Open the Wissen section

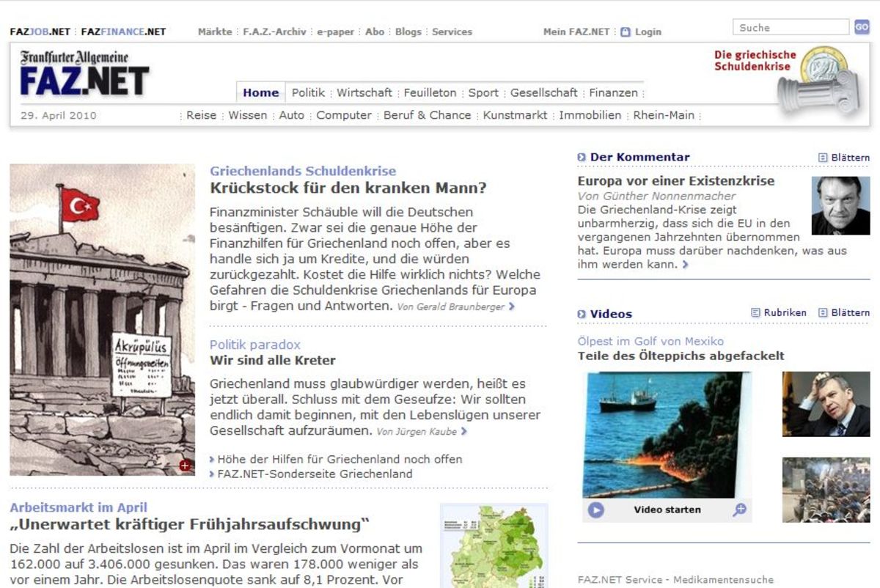[x=248, y=115]
